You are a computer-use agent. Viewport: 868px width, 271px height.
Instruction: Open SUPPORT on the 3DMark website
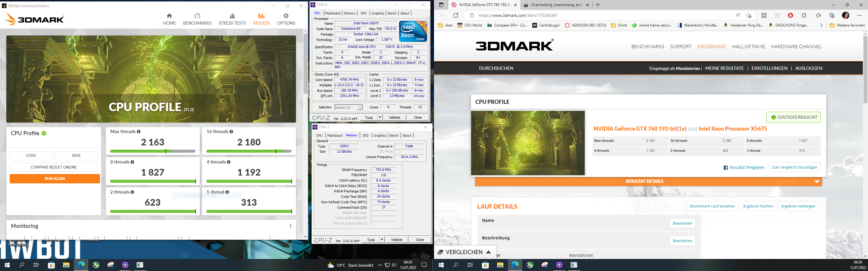(681, 46)
